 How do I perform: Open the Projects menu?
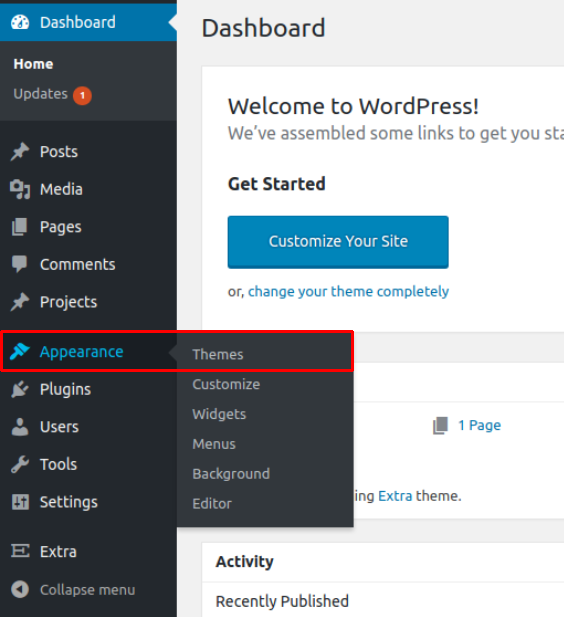[88, 302]
